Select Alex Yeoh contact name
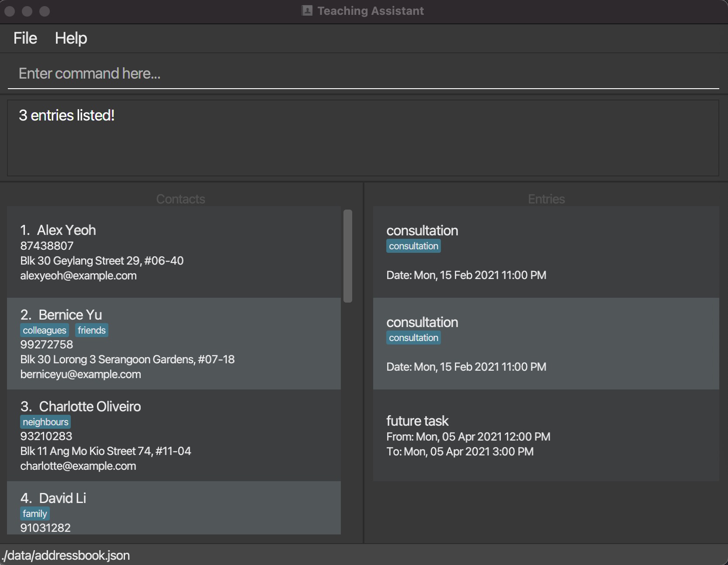728x565 pixels. pos(66,230)
